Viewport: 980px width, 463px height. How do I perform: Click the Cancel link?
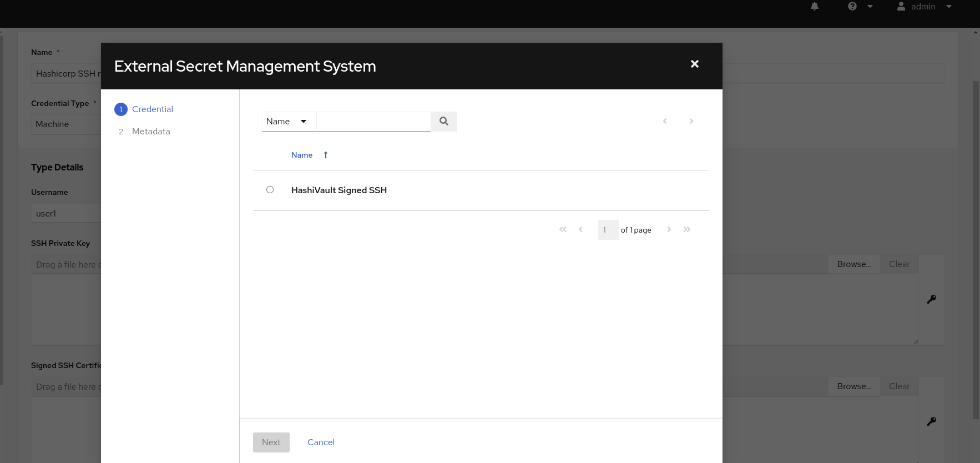(321, 442)
